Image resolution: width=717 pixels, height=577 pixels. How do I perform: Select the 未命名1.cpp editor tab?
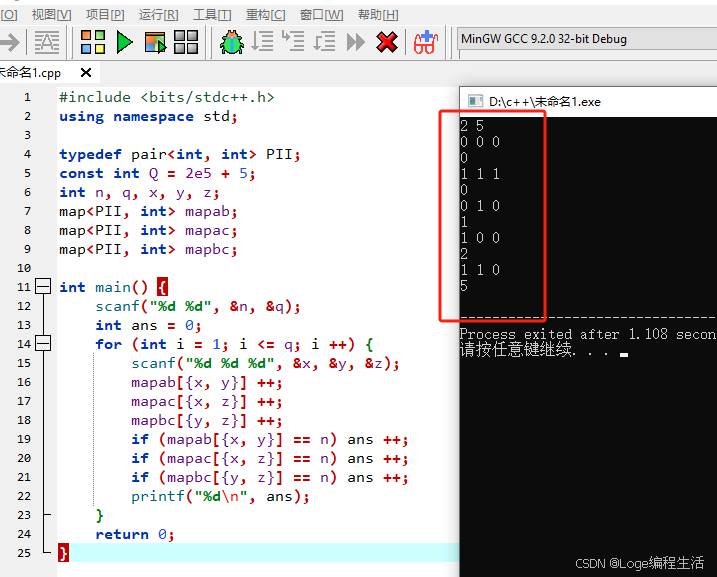(x=30, y=73)
